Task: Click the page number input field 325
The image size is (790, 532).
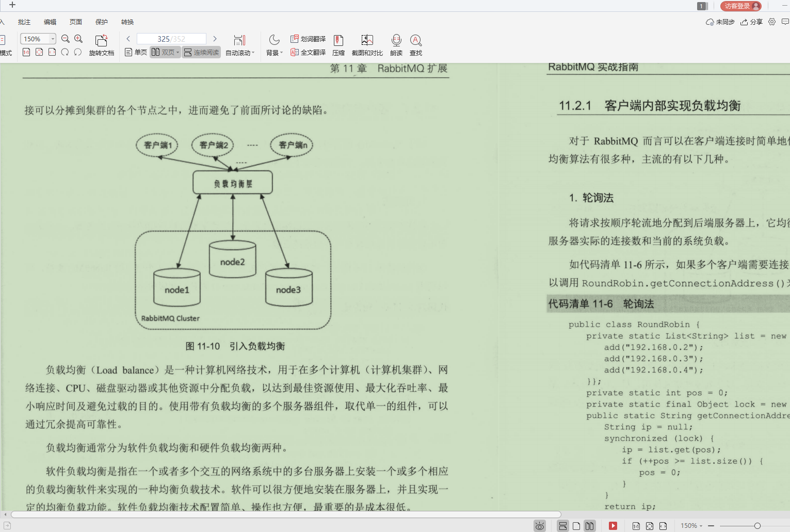Action: (171, 39)
